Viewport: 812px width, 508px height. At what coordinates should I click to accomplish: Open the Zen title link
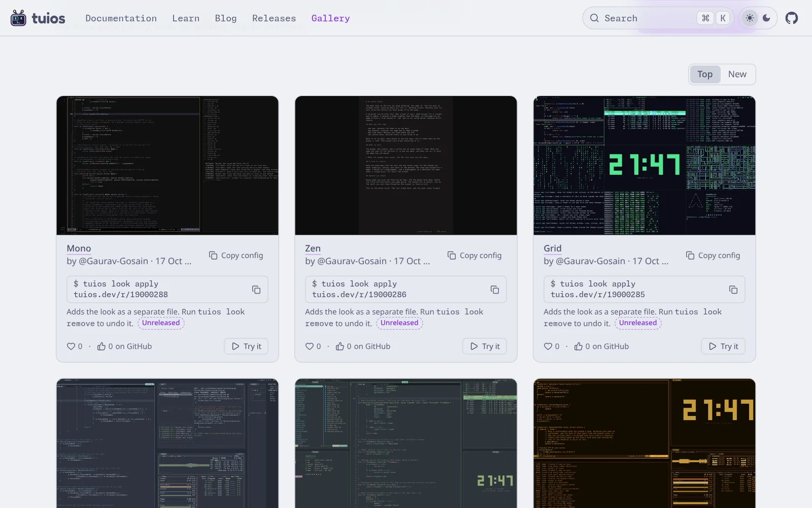(313, 248)
